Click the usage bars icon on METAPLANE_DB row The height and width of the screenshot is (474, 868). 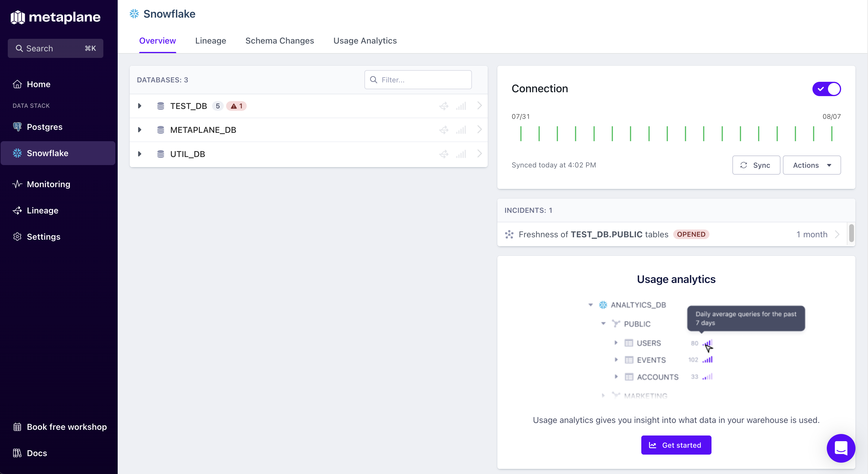[x=461, y=130]
